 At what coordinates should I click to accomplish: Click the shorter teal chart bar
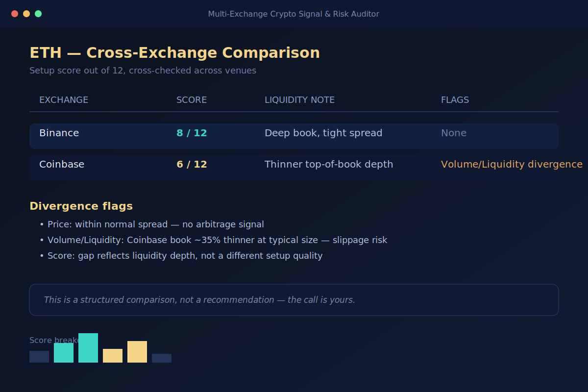pyautogui.click(x=64, y=353)
